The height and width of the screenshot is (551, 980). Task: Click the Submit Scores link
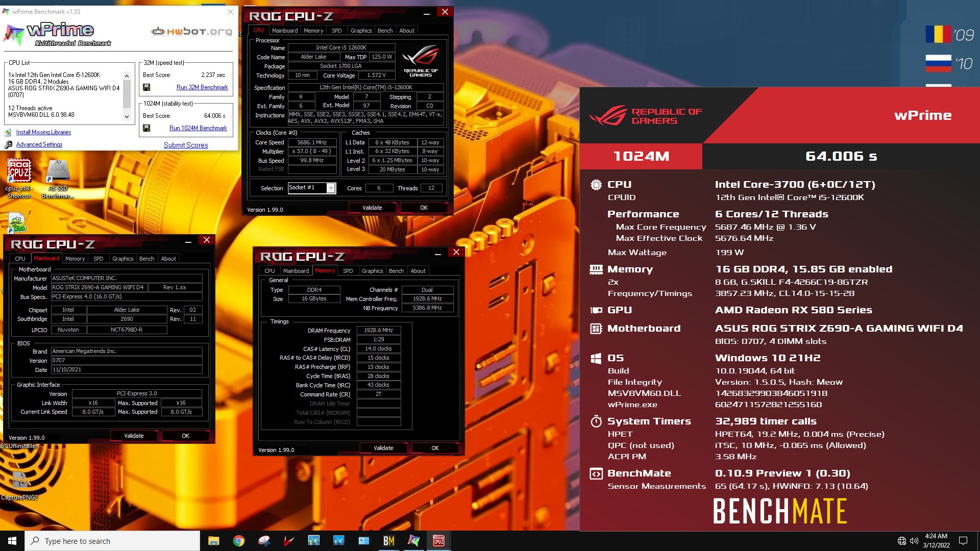click(x=186, y=145)
